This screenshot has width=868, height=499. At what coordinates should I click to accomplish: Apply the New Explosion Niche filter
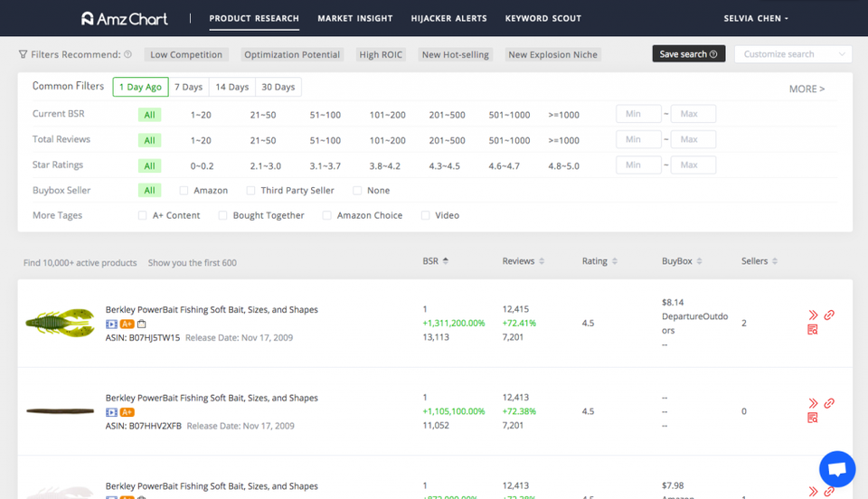pos(552,54)
